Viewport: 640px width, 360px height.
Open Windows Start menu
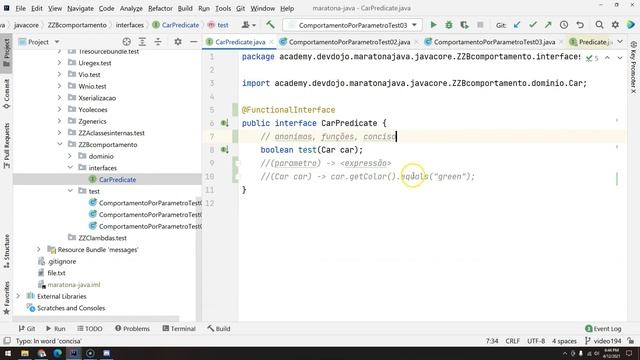(8, 353)
